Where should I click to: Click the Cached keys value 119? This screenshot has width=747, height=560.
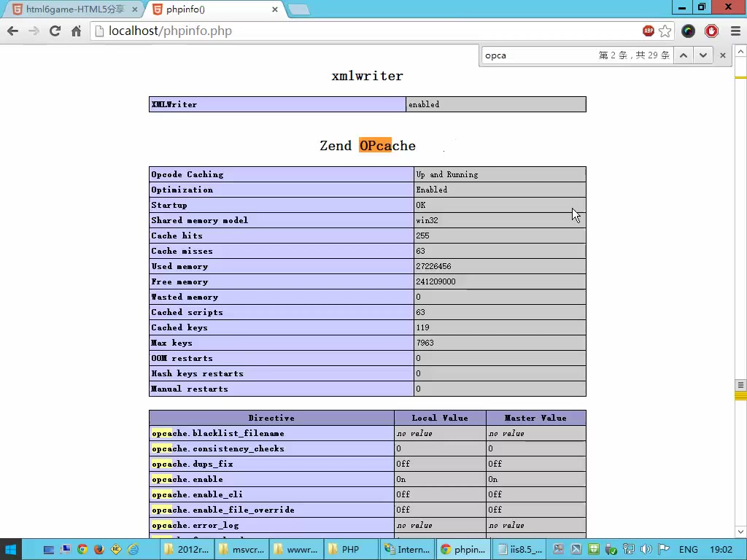[x=422, y=327]
